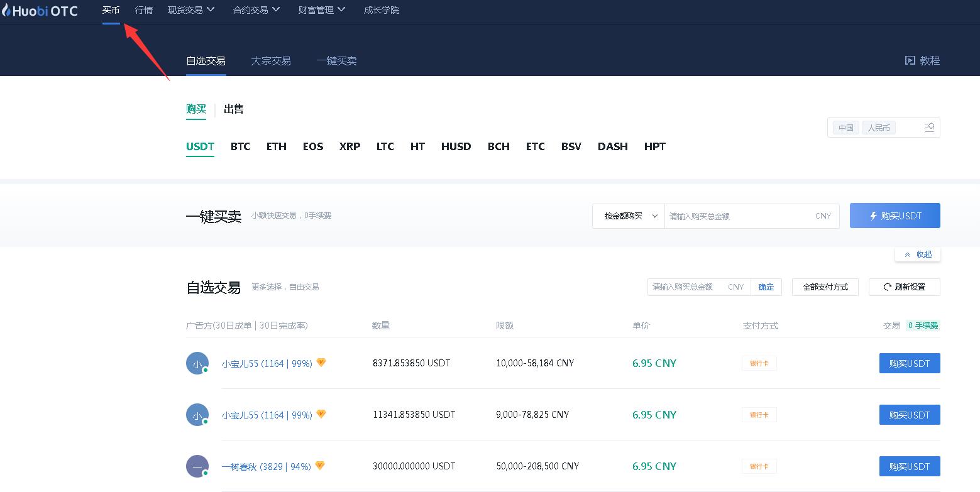980x492 pixels.
Task: Click diamond badge in 10,000-58,184 CNY row
Action: pyautogui.click(x=321, y=363)
